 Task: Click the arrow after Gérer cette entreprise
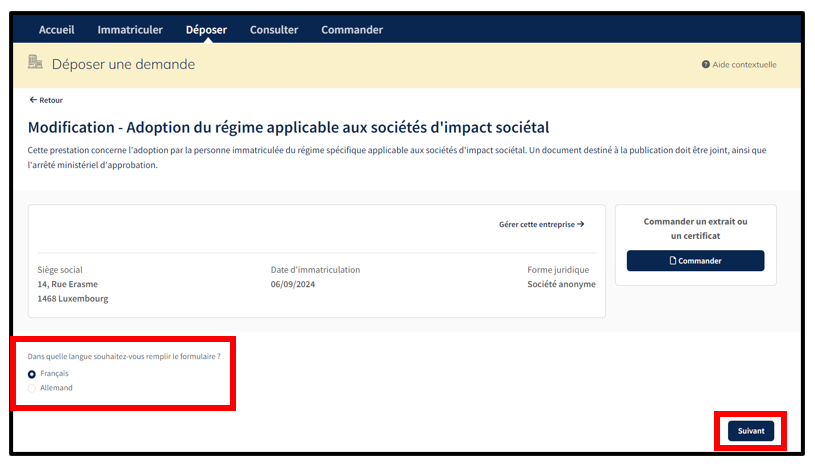[581, 225]
